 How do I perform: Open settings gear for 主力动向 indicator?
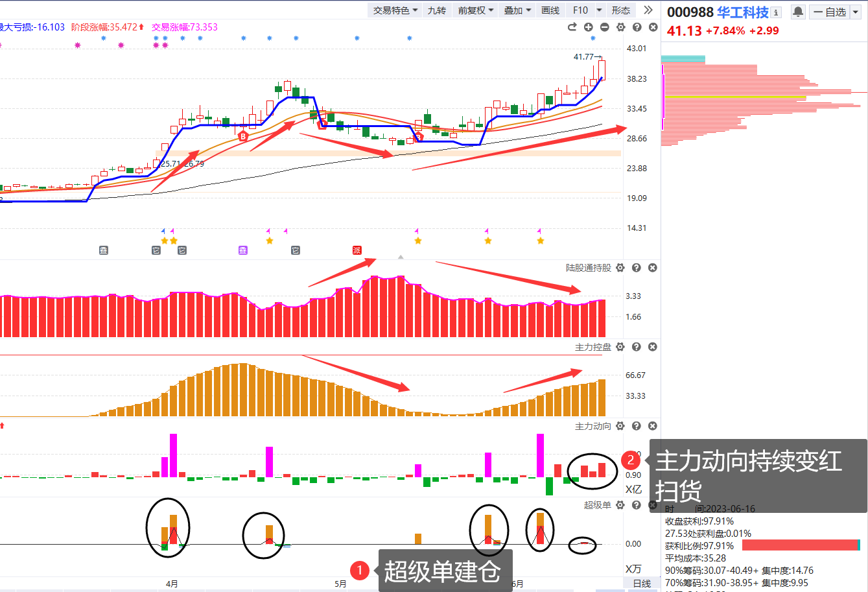[x=620, y=426]
